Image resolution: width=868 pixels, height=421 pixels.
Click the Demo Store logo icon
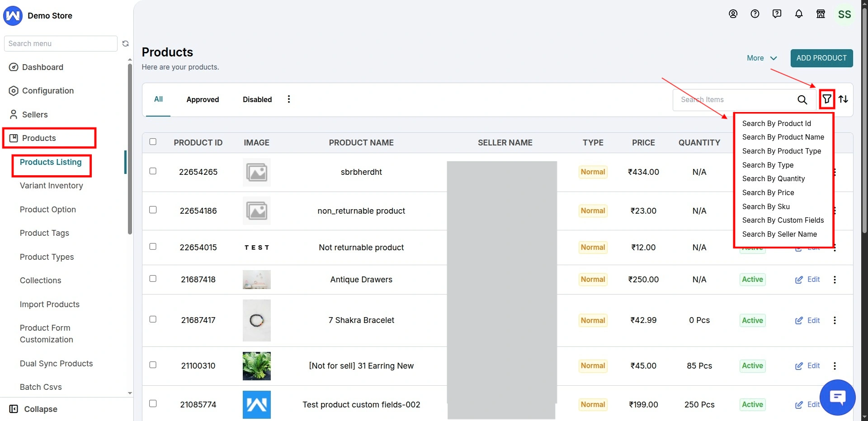(13, 16)
